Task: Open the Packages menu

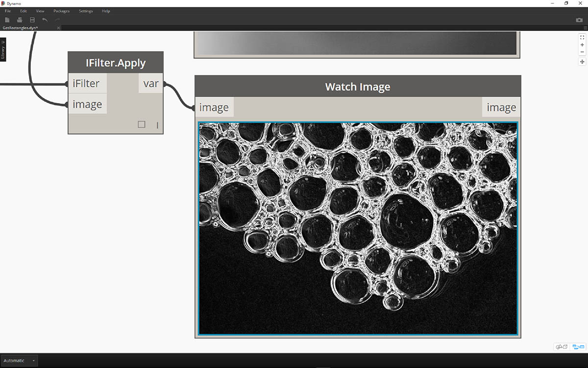Action: [61, 11]
